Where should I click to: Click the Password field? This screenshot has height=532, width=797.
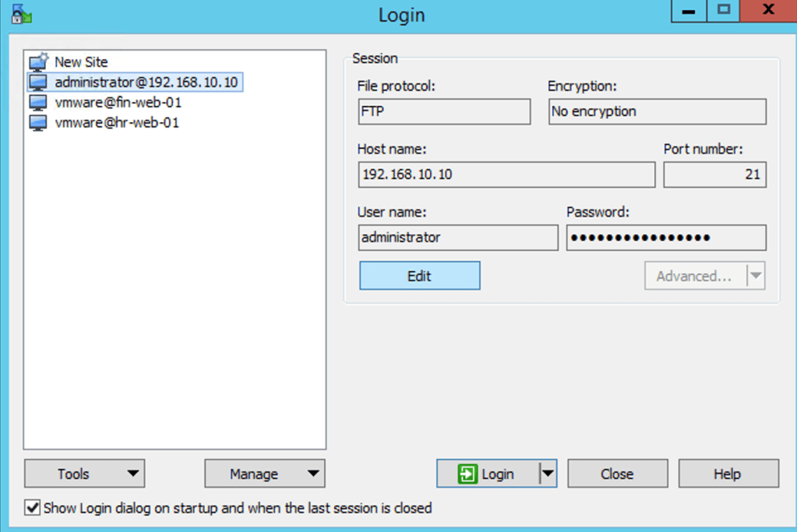point(665,238)
